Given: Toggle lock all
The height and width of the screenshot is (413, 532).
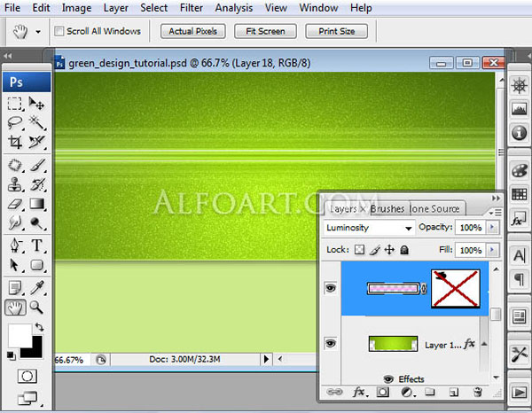Looking at the screenshot, I should pyautogui.click(x=404, y=250).
